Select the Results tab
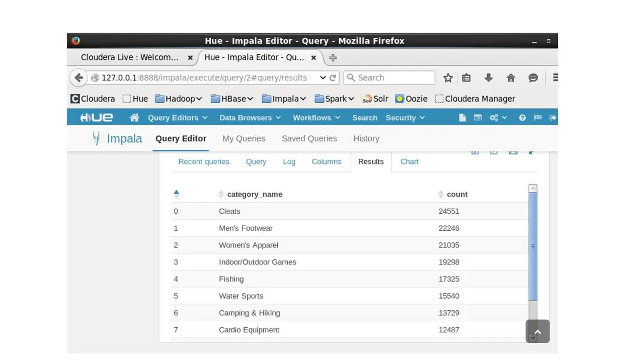The height and width of the screenshot is (362, 644). coord(371,161)
